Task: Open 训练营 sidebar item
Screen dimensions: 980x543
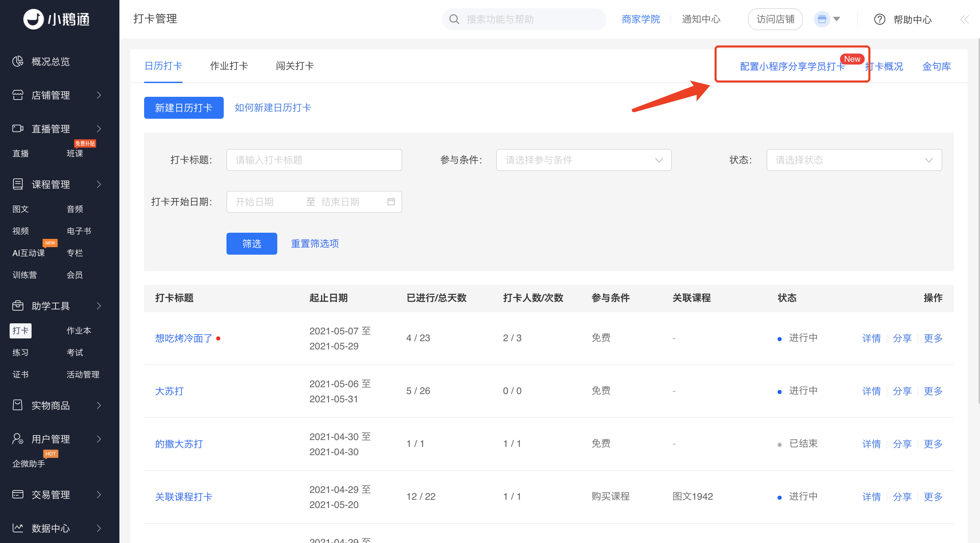Action: pos(24,275)
